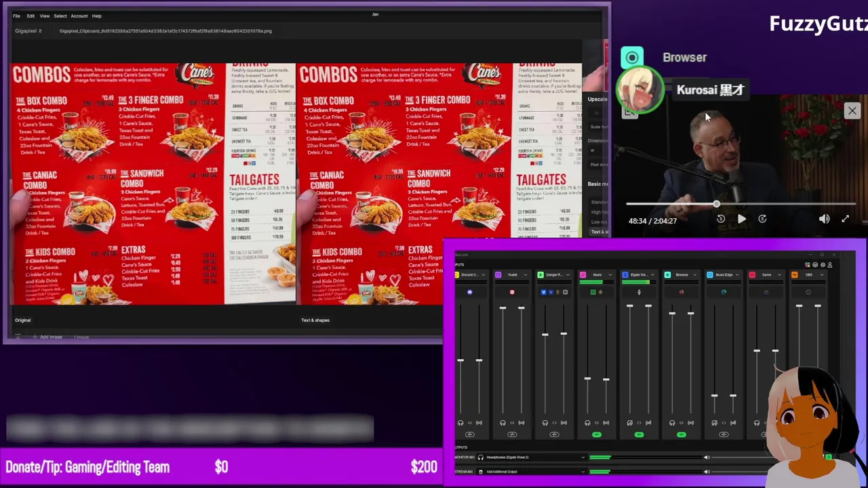Viewport: 868px width, 488px height.
Task: Click the red Game channel icon
Action: pyautogui.click(x=752, y=275)
